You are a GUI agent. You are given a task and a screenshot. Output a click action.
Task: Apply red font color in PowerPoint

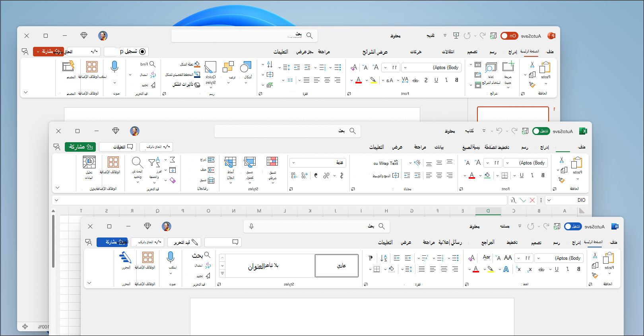pyautogui.click(x=359, y=80)
